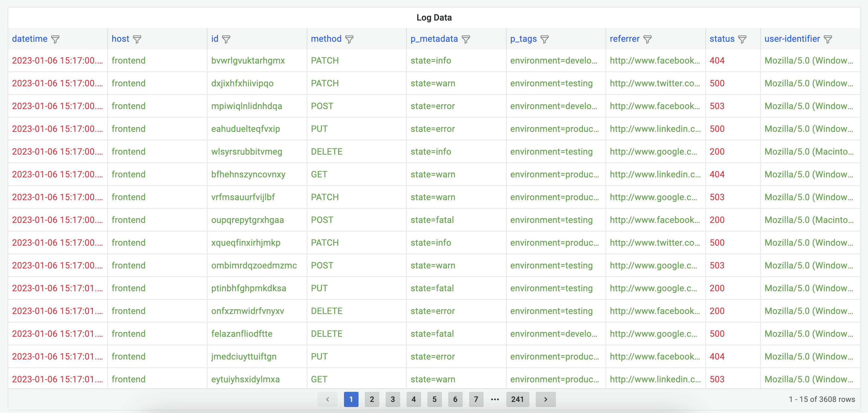Click state=info in the xqueqfinxirhjmkp row
Image resolution: width=868 pixels, height=413 pixels.
[x=431, y=243]
